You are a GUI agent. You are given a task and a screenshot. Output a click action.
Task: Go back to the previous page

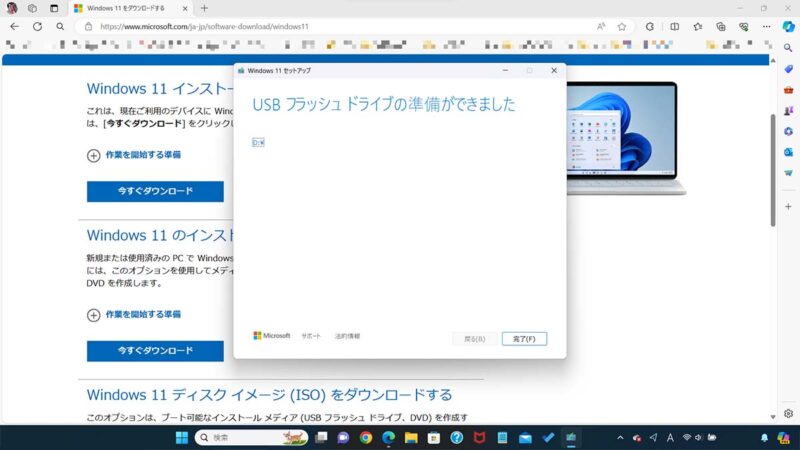(14, 27)
